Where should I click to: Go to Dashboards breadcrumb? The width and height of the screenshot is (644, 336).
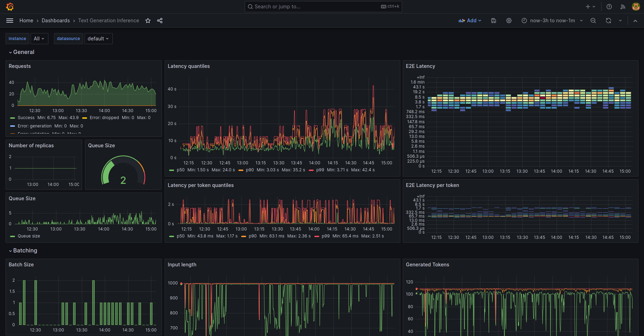click(56, 21)
